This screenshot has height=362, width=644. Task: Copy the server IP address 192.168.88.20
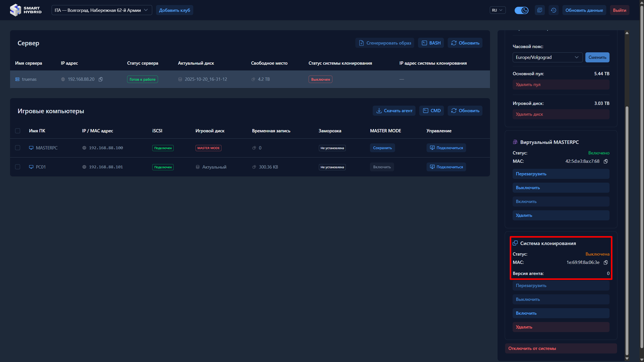click(101, 79)
